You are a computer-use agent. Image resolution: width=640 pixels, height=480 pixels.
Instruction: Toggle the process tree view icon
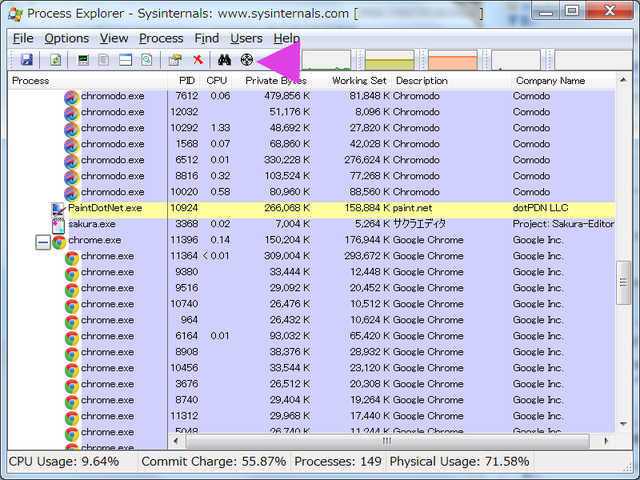click(104, 60)
